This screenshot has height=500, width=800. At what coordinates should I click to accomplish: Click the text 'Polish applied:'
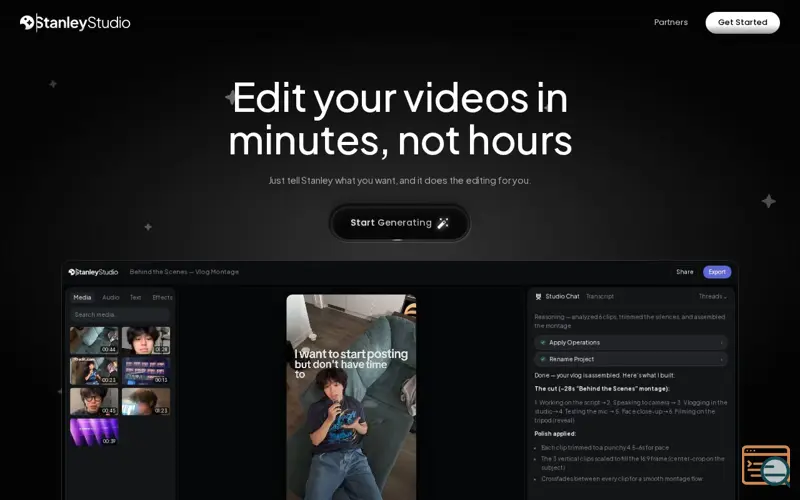point(555,434)
